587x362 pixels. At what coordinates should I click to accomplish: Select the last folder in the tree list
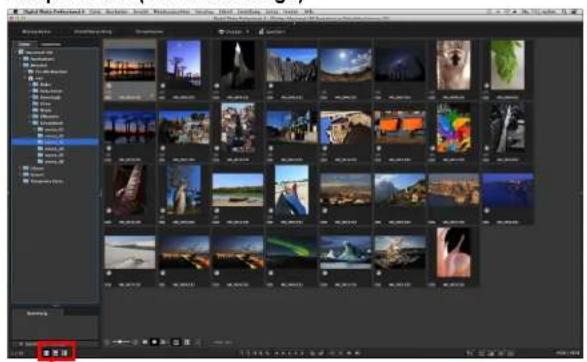(x=43, y=181)
